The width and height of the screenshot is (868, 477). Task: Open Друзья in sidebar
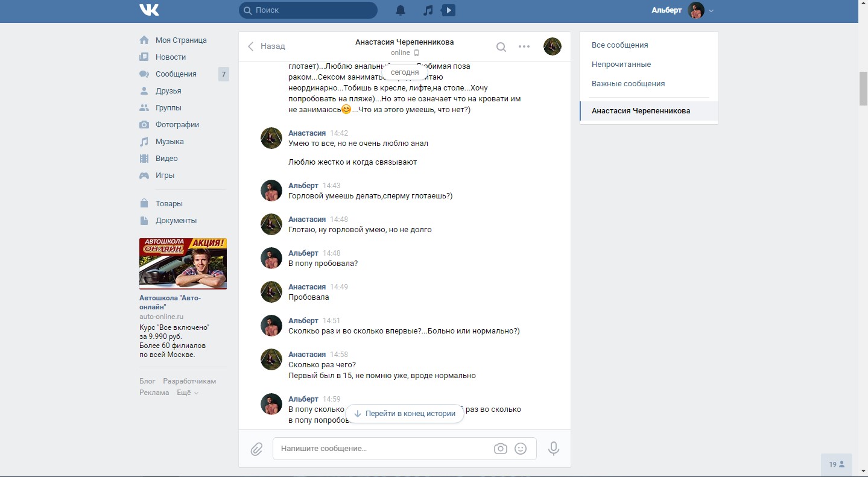pyautogui.click(x=168, y=91)
